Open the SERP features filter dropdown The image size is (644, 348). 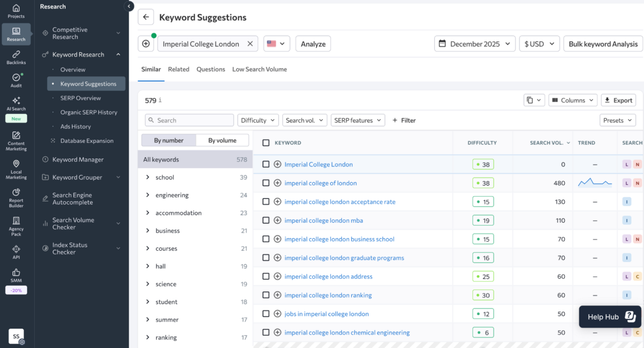[358, 120]
